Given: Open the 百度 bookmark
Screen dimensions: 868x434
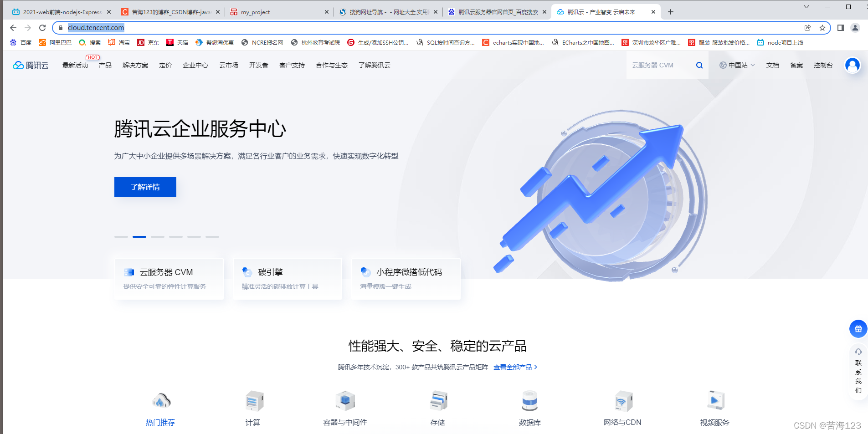Looking at the screenshot, I should (x=21, y=42).
